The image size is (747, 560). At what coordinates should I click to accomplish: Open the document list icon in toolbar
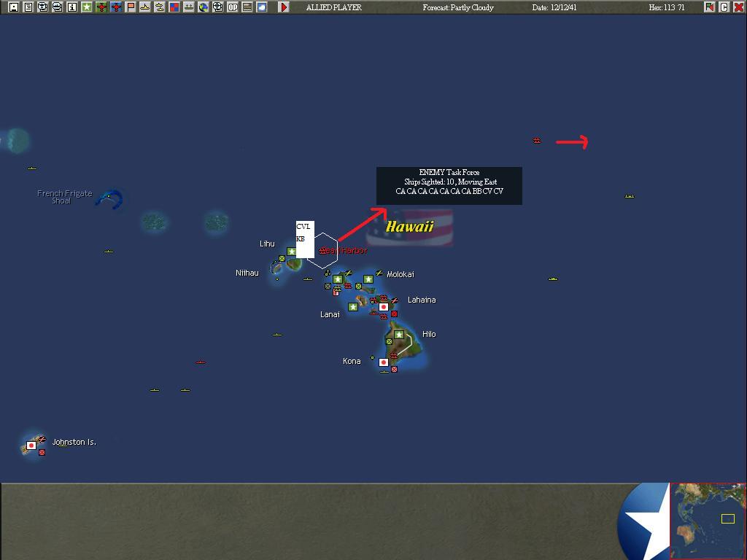pyautogui.click(x=28, y=7)
